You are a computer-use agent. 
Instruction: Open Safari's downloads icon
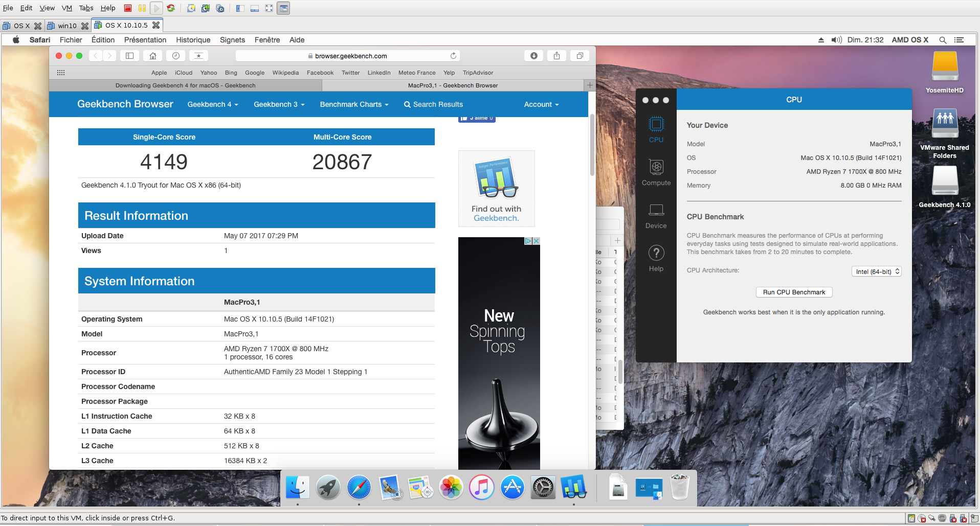click(533, 56)
